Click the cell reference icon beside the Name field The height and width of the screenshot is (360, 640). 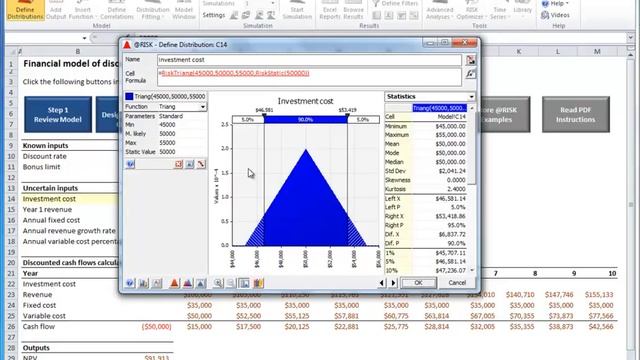point(471,60)
